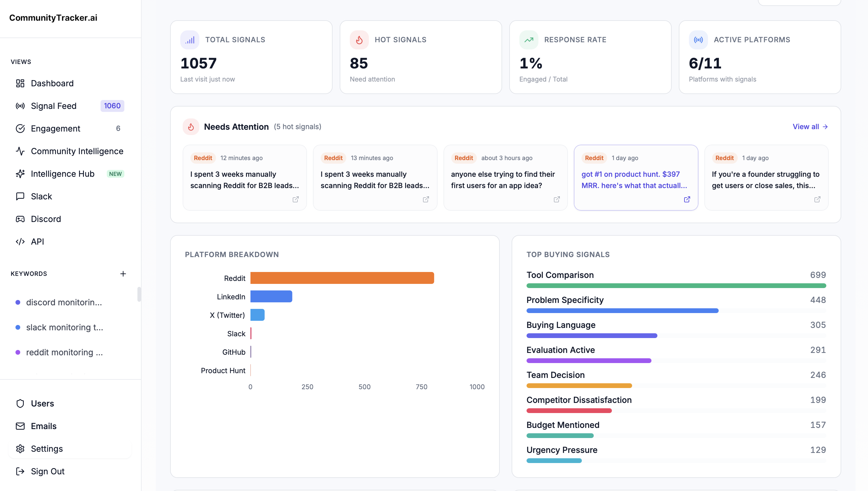Click the Intelligence Hub sparkle icon
The height and width of the screenshot is (491, 868).
pos(20,174)
